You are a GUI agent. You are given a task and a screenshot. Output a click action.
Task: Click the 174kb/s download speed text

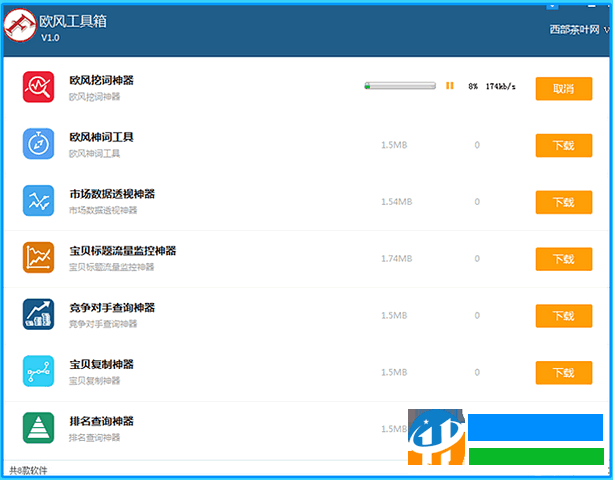click(500, 86)
